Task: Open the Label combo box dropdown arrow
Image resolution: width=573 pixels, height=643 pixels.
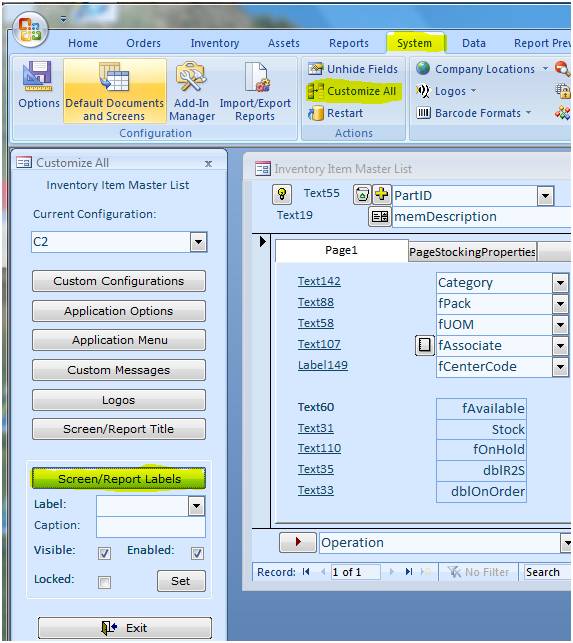Action: [x=196, y=506]
